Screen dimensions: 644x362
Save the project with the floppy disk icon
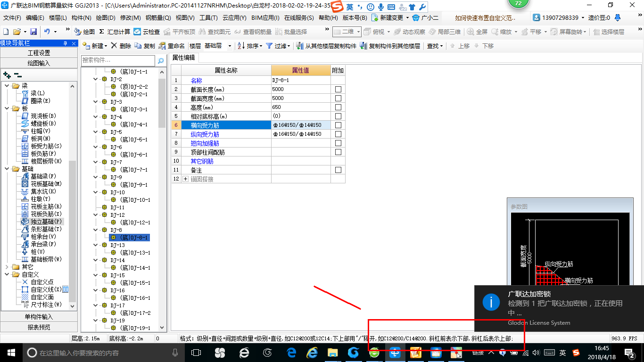click(33, 32)
